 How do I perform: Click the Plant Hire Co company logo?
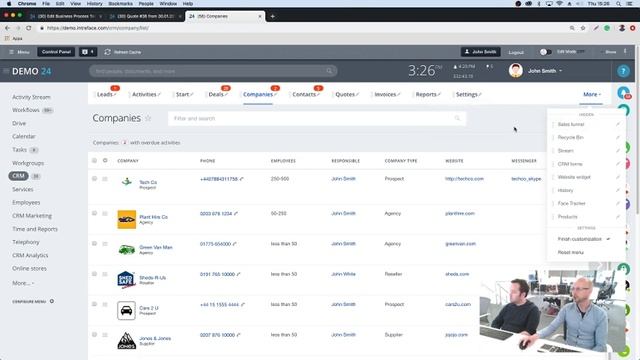(127, 220)
